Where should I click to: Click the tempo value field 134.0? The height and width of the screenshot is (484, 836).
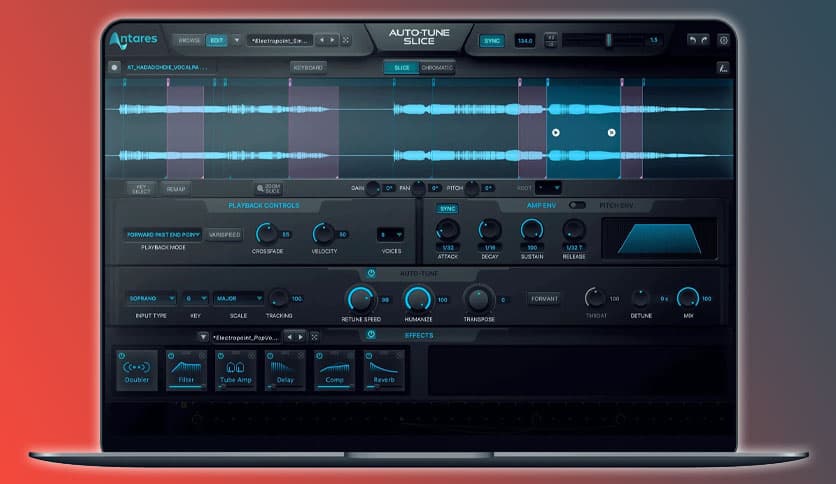pyautogui.click(x=525, y=41)
